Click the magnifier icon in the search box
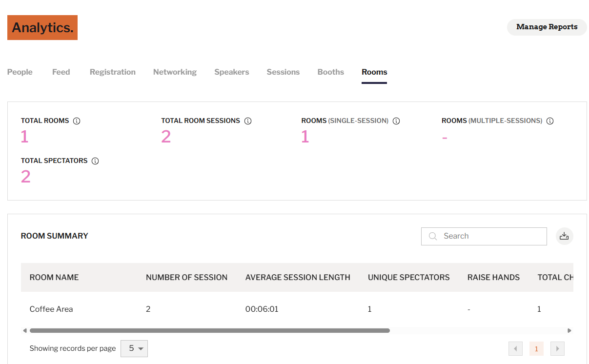 pyautogui.click(x=432, y=236)
